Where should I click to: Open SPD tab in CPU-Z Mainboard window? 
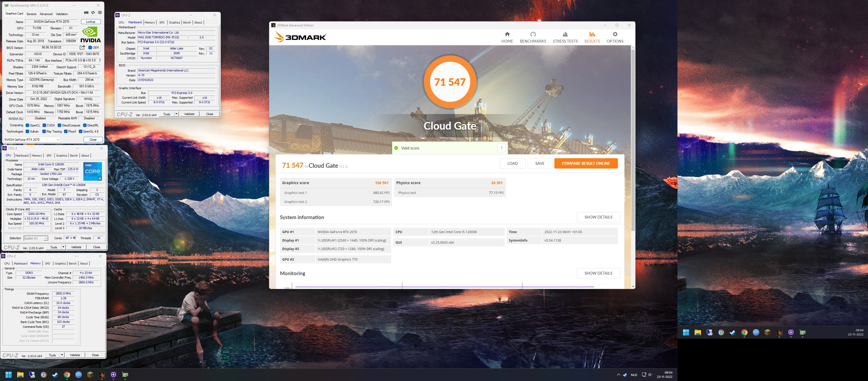pyautogui.click(x=162, y=22)
